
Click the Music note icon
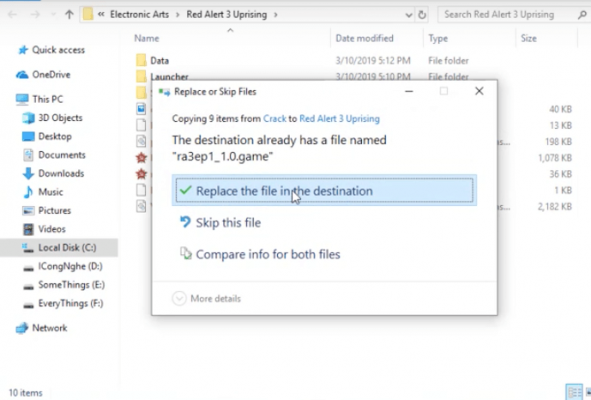(x=28, y=192)
